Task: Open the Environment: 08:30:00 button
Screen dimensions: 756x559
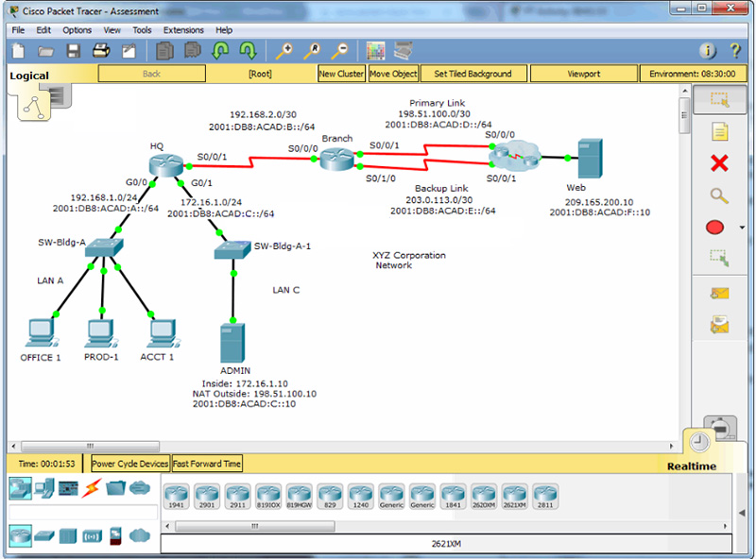Action: click(x=693, y=74)
